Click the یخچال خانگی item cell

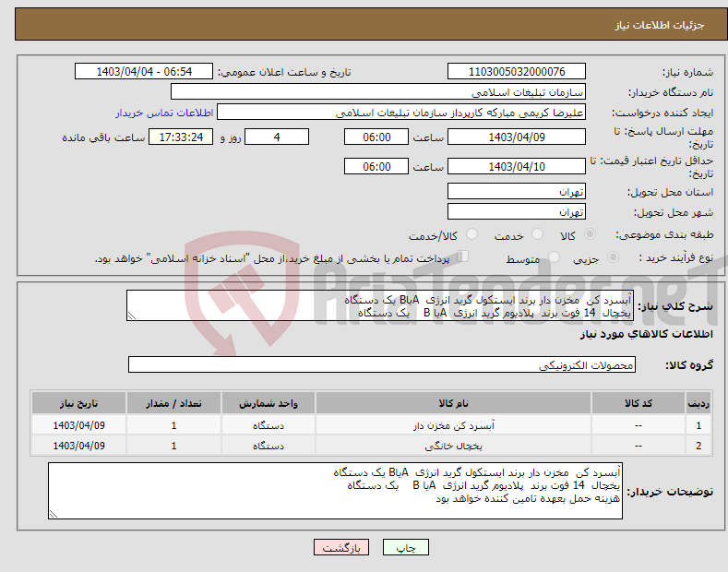pos(453,446)
